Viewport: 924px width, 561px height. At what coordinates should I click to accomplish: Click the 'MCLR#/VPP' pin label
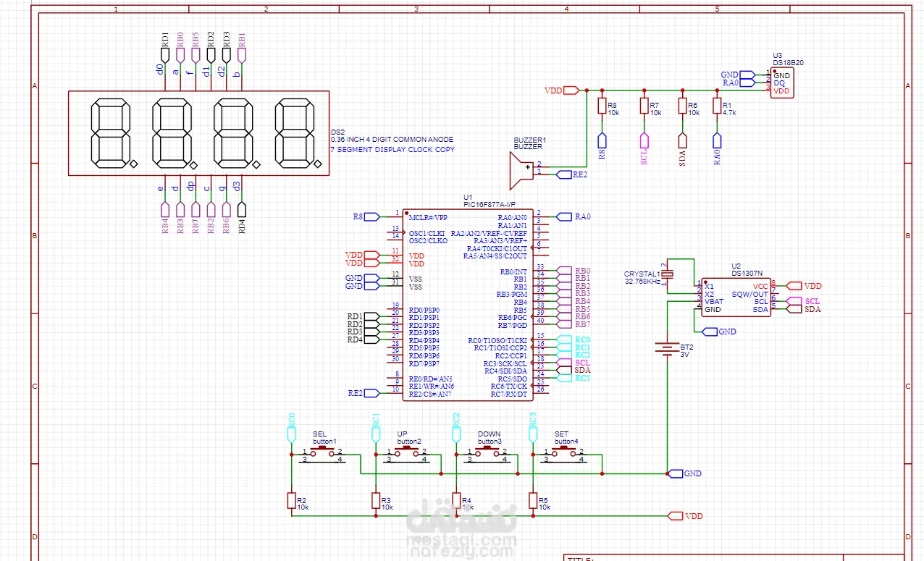tap(428, 217)
